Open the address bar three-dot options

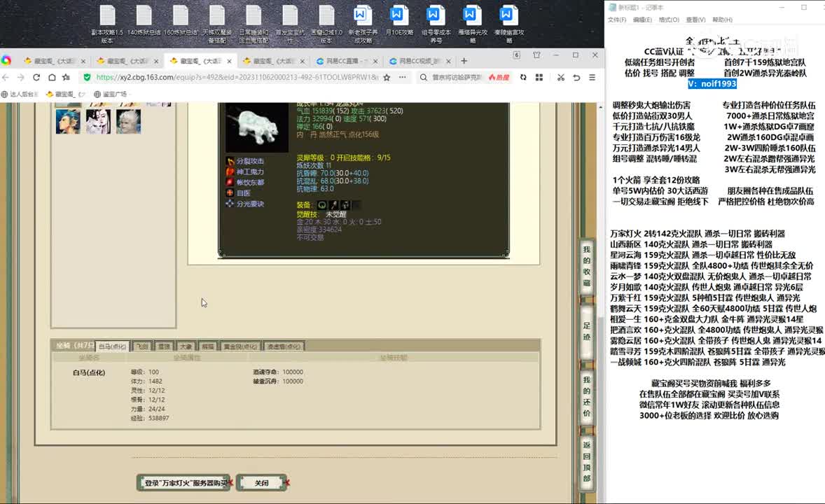[403, 77]
